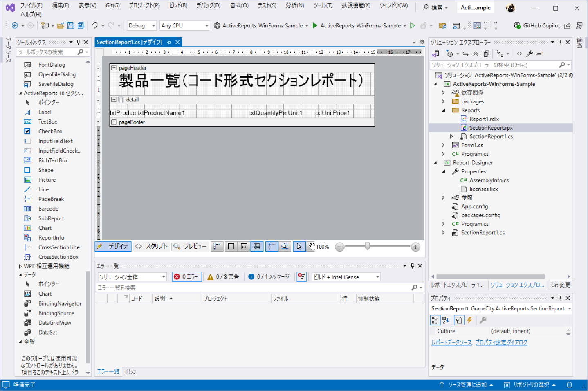Screen dimensions: 588x391
Task: Open the 拡張機能(X) menu
Action: click(x=356, y=5)
